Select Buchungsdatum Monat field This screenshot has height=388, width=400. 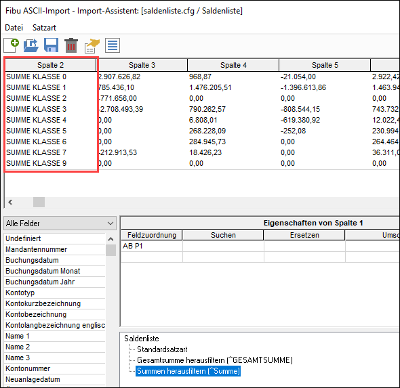(54, 271)
